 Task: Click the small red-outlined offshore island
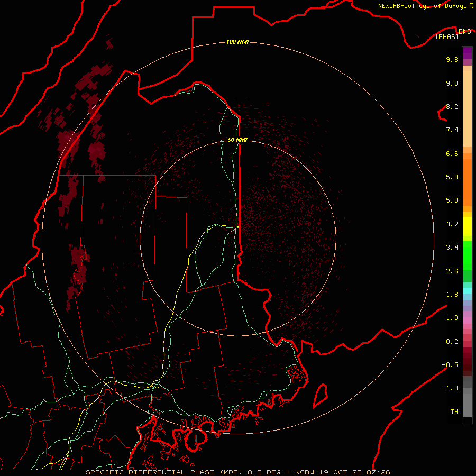click(x=321, y=396)
